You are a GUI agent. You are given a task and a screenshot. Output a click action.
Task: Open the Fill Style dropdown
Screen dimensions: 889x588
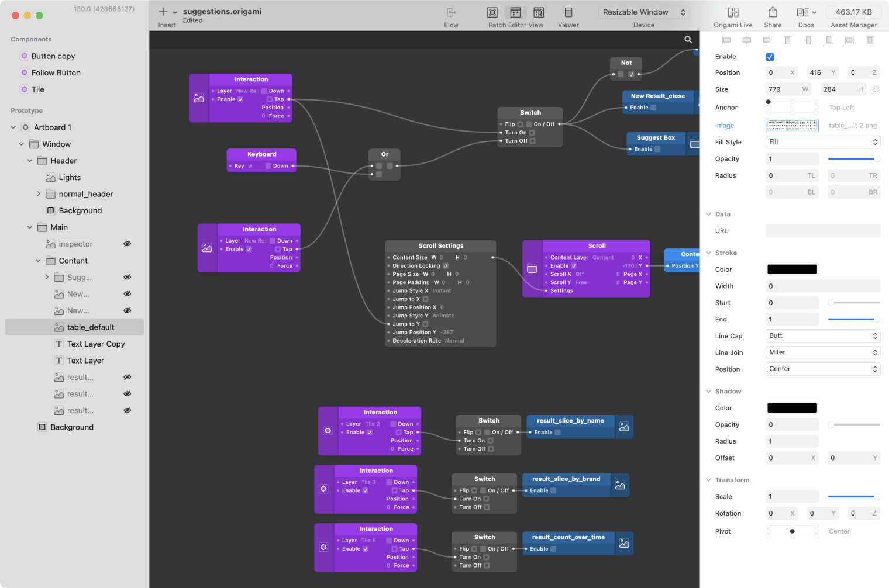click(x=823, y=142)
